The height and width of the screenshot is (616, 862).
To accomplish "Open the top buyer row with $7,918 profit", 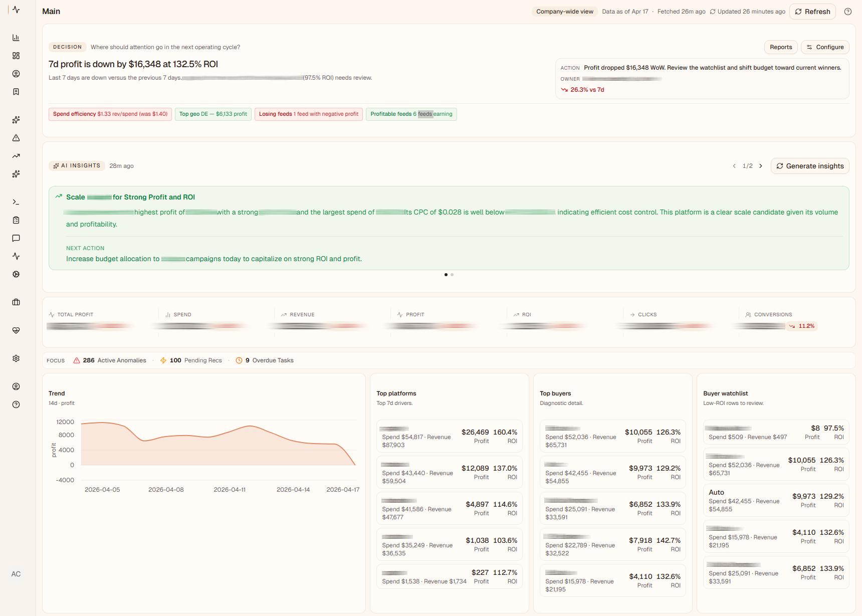I will coord(613,544).
